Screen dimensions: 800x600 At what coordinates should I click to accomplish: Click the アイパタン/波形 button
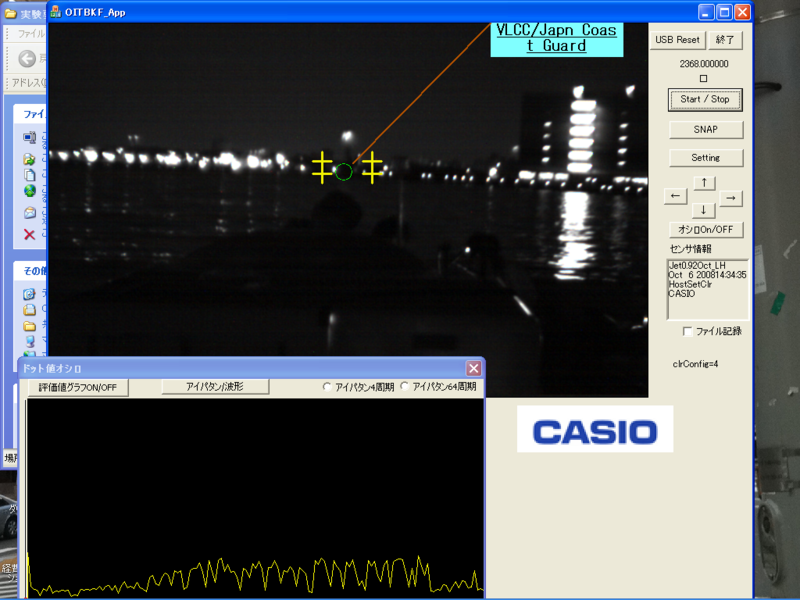(215, 387)
